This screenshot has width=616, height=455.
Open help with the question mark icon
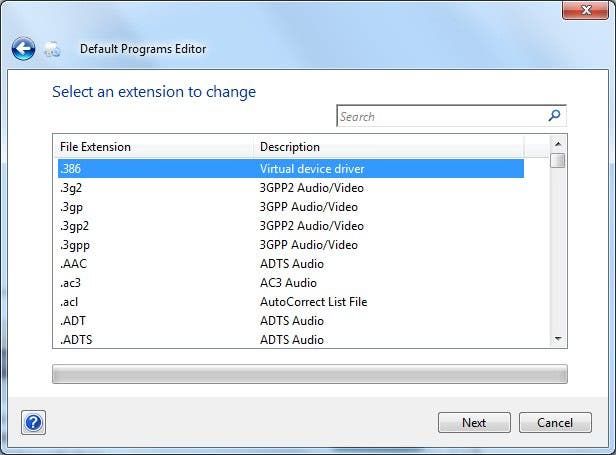click(33, 422)
